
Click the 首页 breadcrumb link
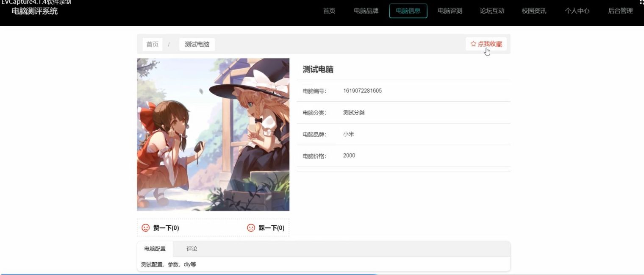point(153,44)
